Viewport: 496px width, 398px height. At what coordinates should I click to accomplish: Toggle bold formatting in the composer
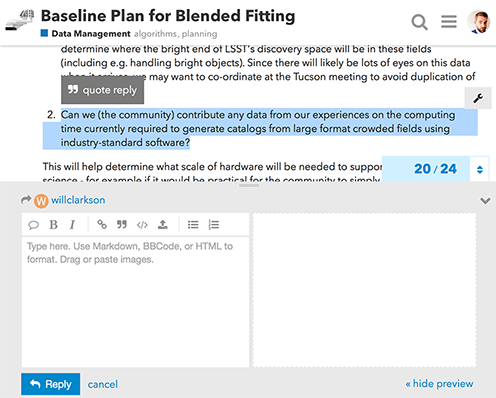pos(53,225)
